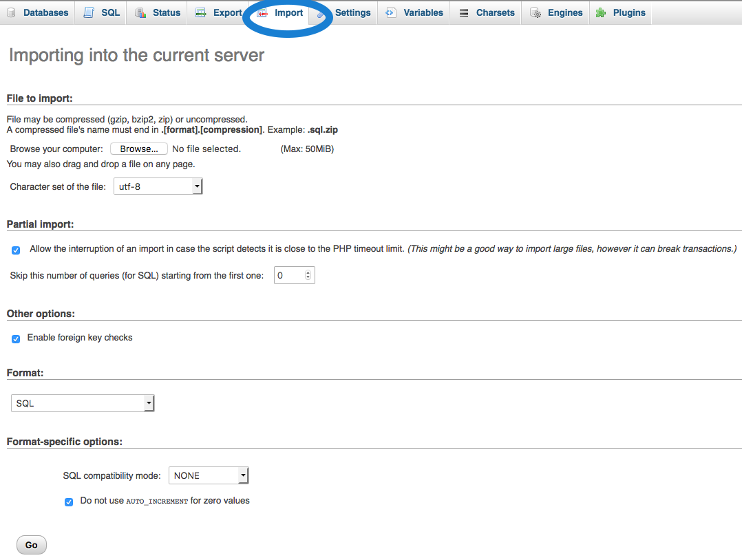Screen dimensions: 742x560
Task: Click the SQL tab icon
Action: [89, 13]
